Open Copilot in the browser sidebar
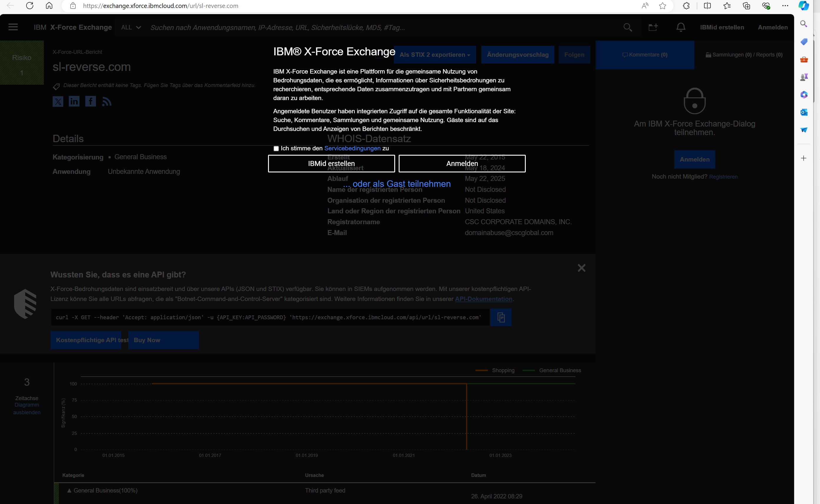Image resolution: width=820 pixels, height=504 pixels. [804, 6]
